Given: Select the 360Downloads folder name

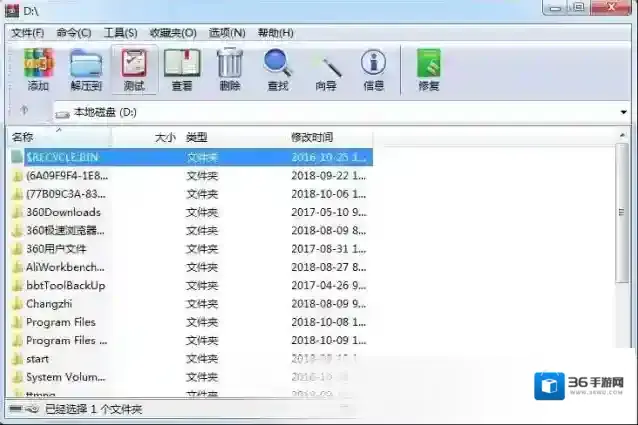Looking at the screenshot, I should click(x=63, y=213).
